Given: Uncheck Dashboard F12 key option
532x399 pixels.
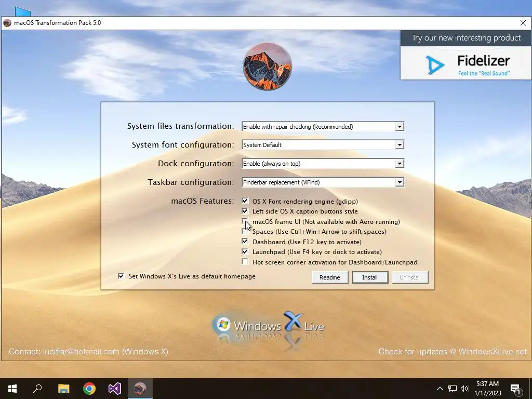Looking at the screenshot, I should coord(245,242).
